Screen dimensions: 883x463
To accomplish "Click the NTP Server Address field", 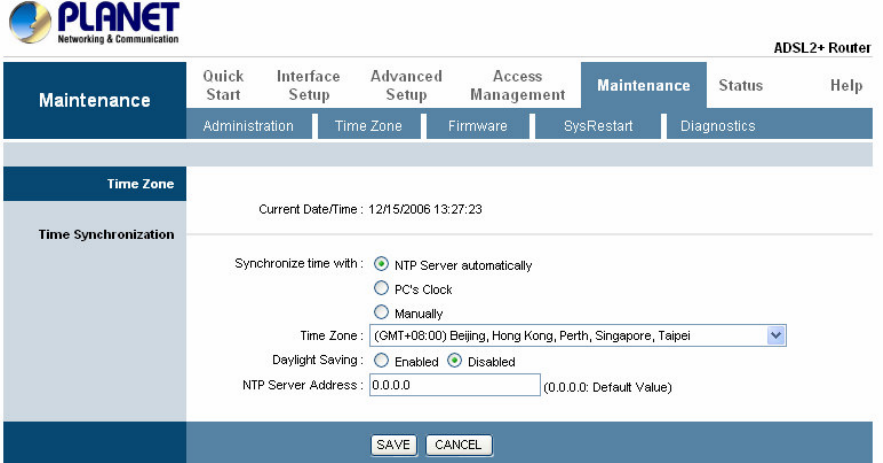I will click(454, 385).
